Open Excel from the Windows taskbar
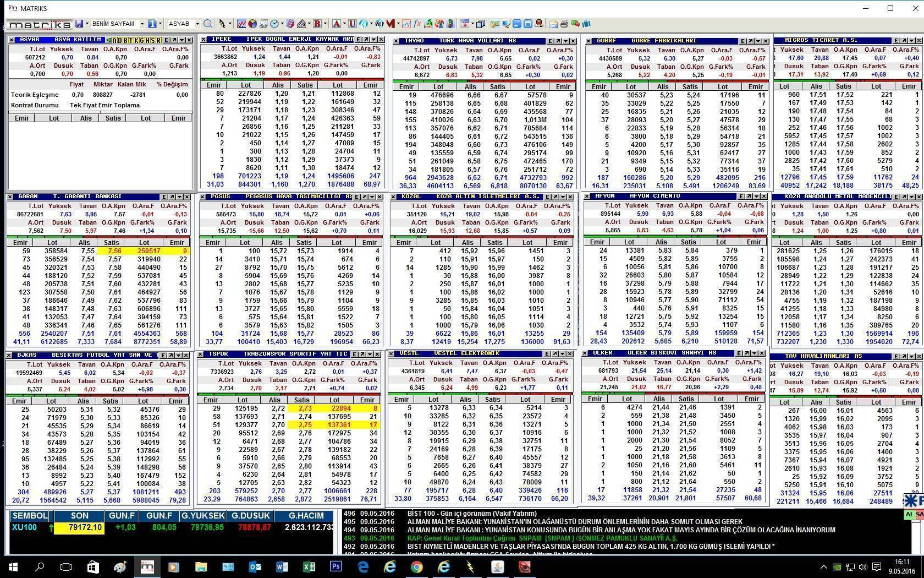924x578 pixels. pos(309,566)
